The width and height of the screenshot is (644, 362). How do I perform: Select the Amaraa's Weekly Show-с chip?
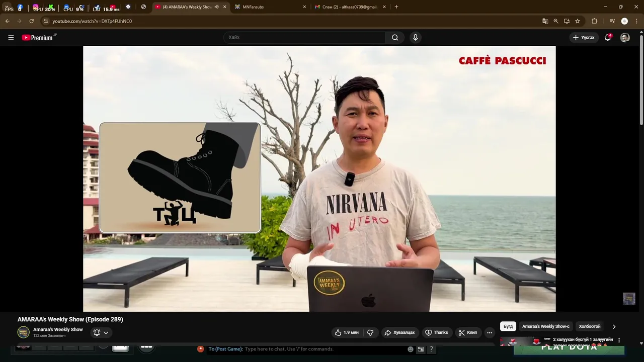pyautogui.click(x=546, y=326)
